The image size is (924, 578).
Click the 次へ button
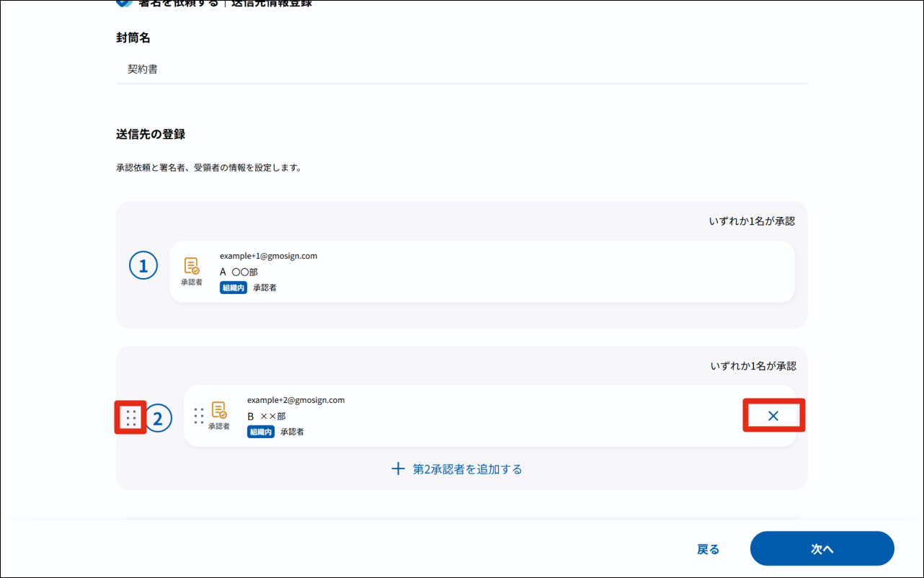[x=822, y=548]
